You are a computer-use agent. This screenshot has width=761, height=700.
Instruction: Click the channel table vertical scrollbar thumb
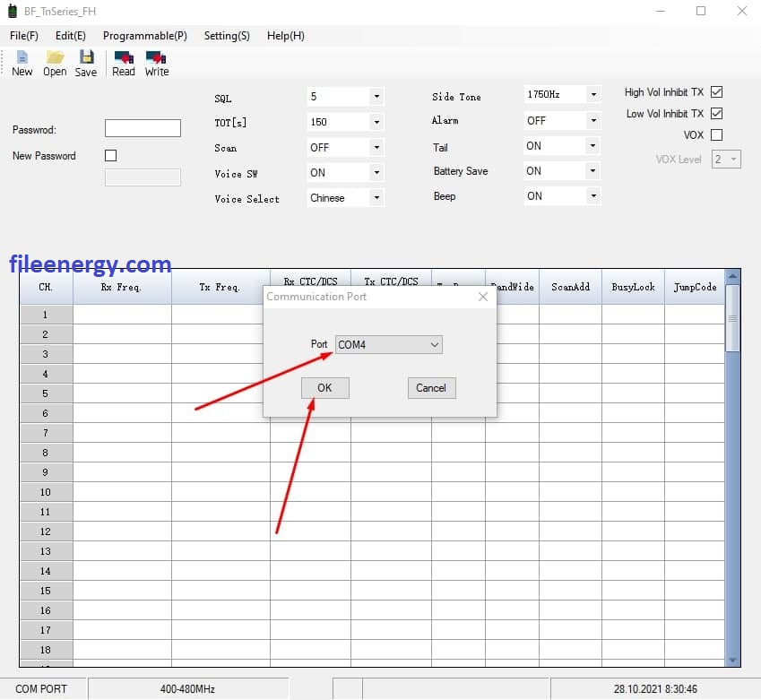[x=733, y=318]
